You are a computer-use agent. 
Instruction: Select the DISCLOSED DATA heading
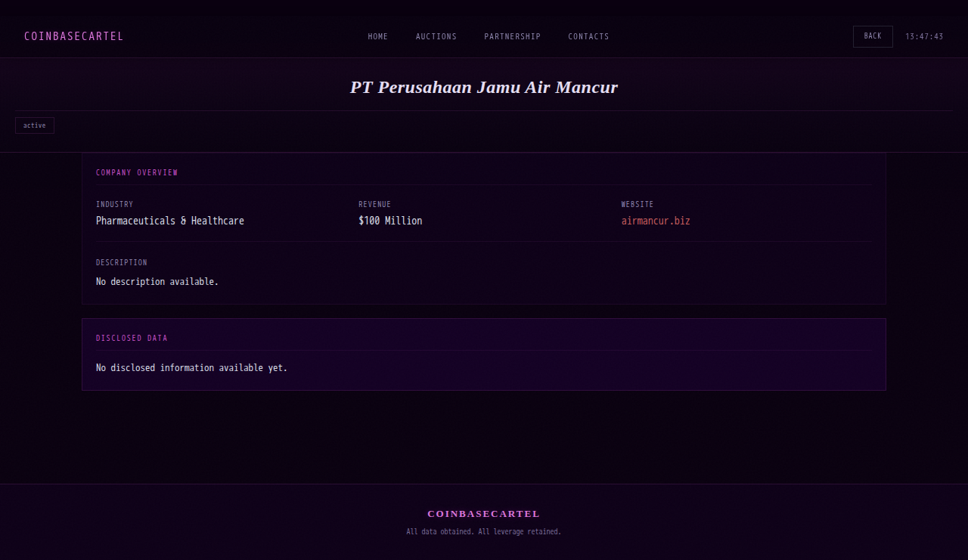tap(132, 338)
